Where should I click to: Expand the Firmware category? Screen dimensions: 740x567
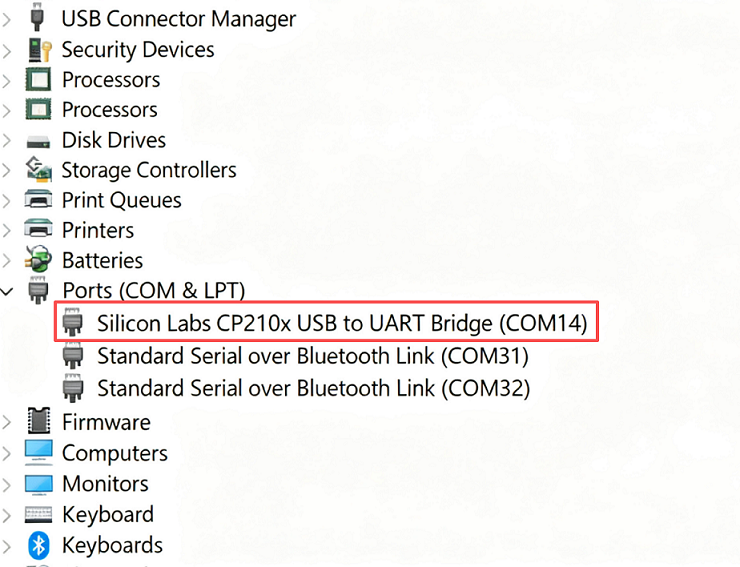pos(8,422)
